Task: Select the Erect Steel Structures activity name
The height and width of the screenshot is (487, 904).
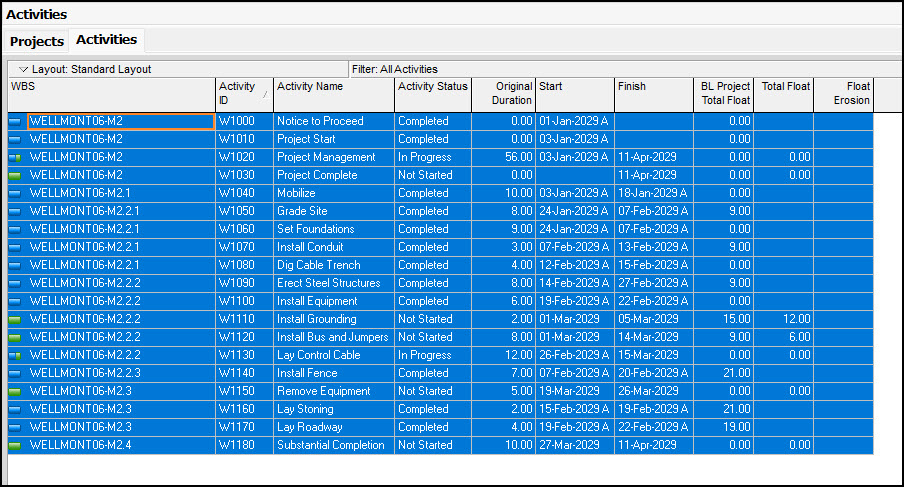Action: (329, 283)
